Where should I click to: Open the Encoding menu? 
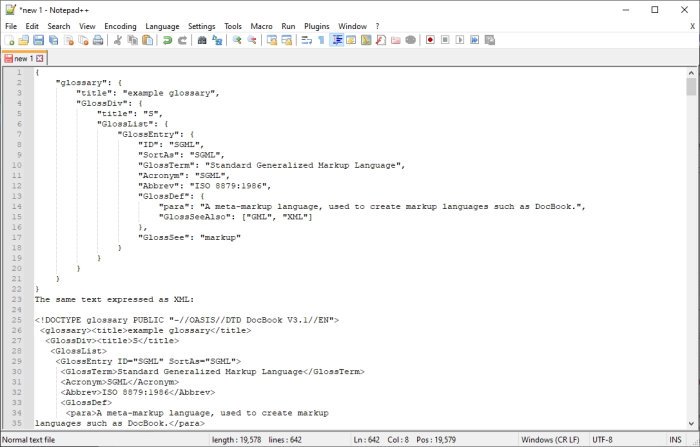[120, 25]
